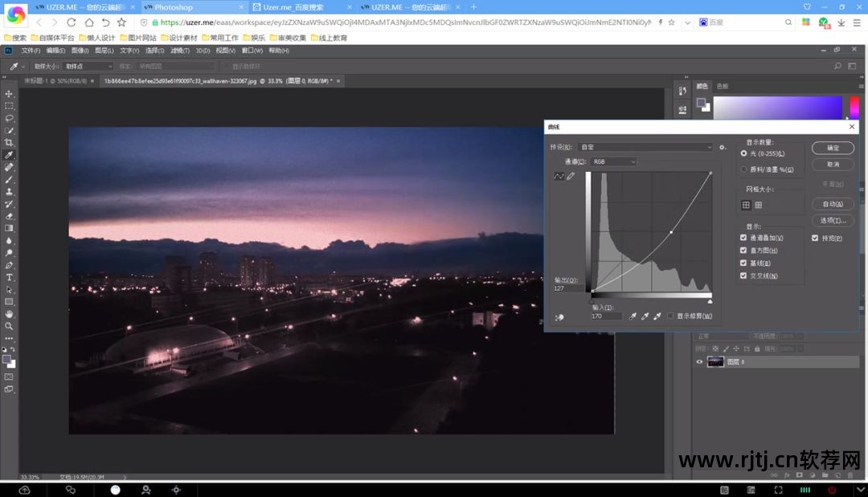The image size is (868, 497).
Task: Pick the Zoom magnifier tool
Action: click(x=10, y=326)
